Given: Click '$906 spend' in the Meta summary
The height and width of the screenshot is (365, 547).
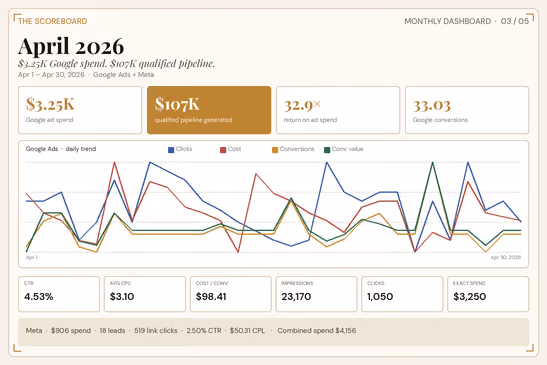Looking at the screenshot, I should [71, 330].
